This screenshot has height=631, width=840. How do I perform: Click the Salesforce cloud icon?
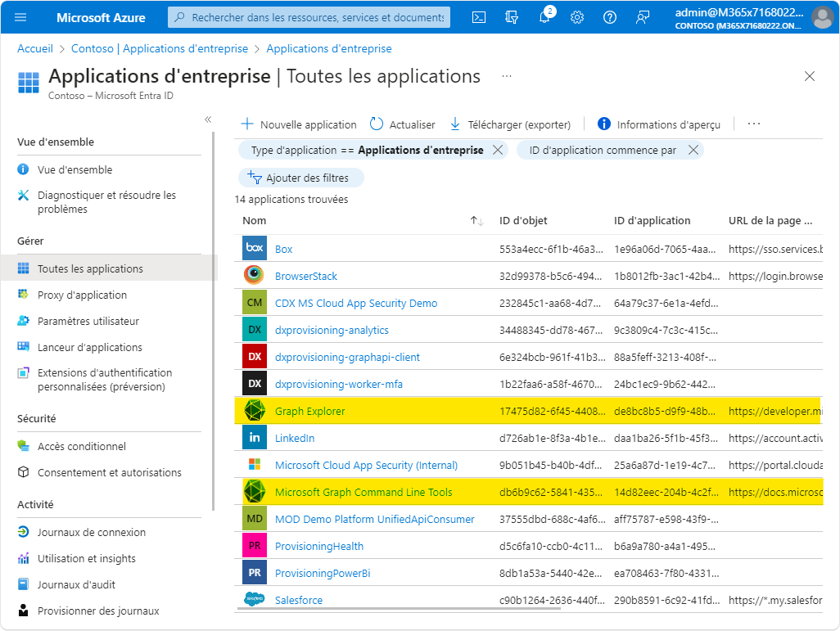coord(255,598)
